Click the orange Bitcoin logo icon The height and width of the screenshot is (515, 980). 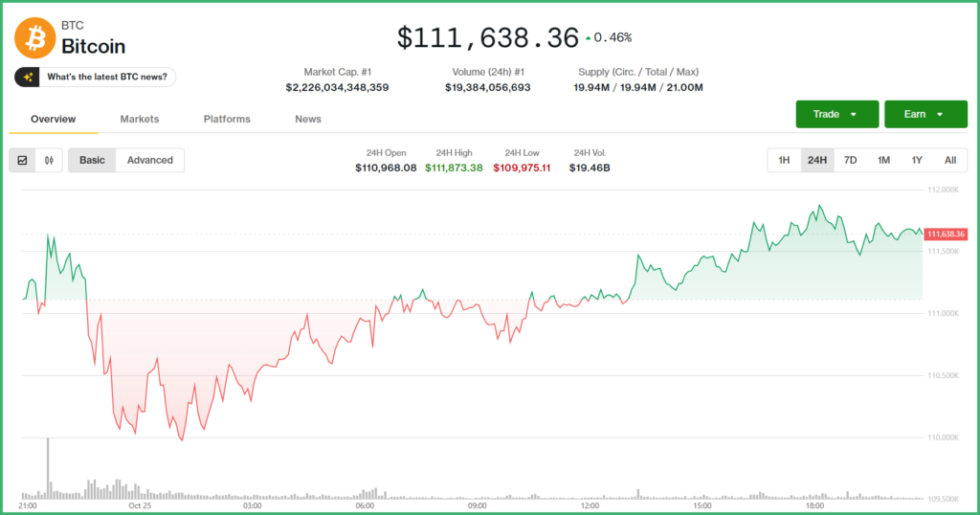pos(34,38)
